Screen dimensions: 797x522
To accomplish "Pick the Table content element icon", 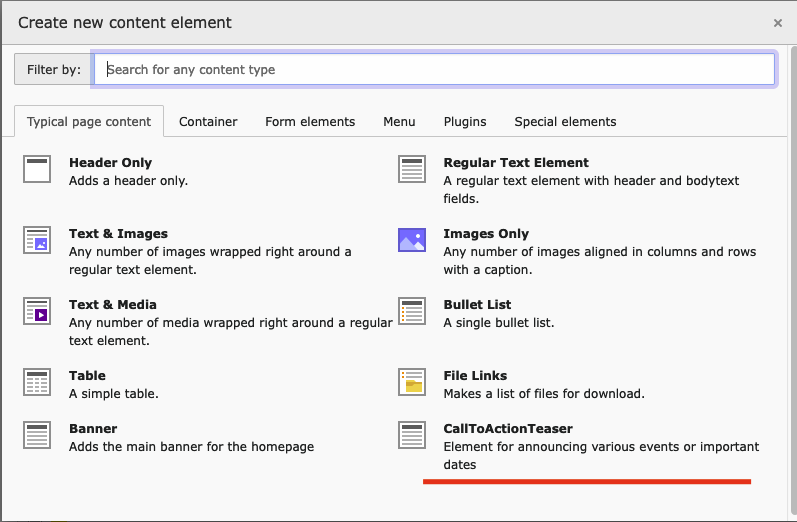I will click(37, 382).
